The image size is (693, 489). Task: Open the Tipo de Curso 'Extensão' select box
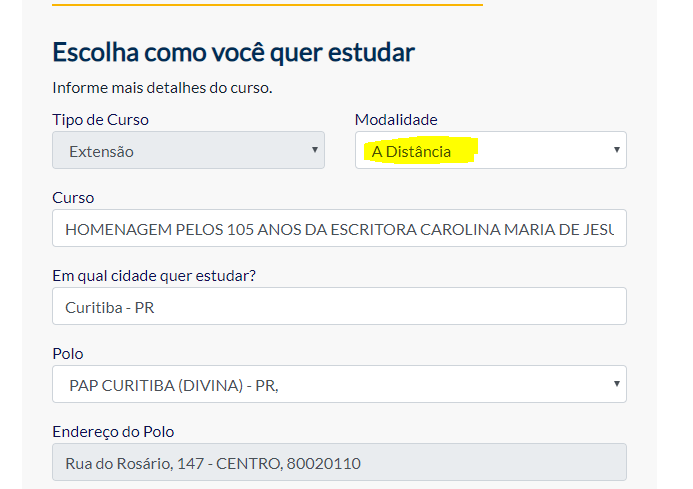(x=188, y=151)
